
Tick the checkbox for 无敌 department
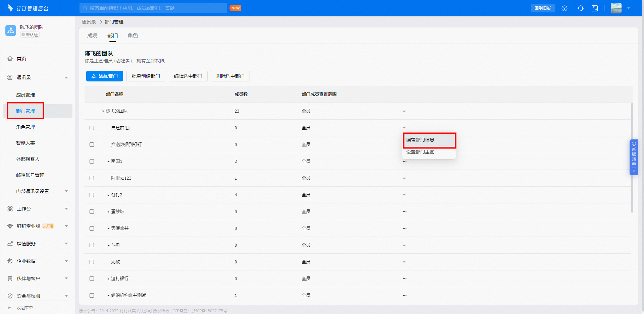92,262
